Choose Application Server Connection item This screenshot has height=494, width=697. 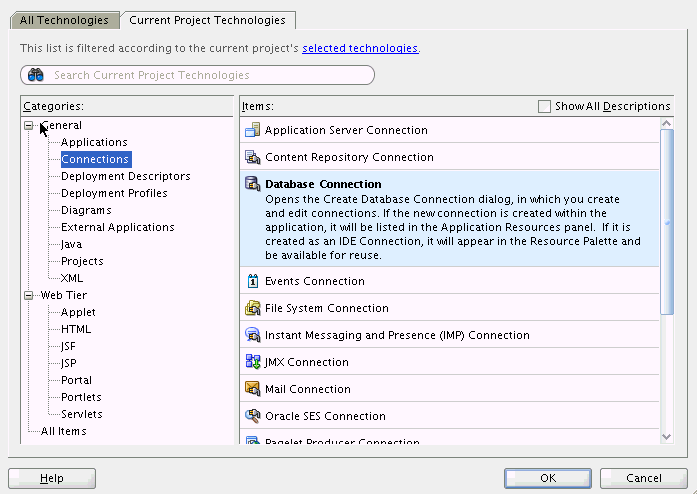coord(449,130)
